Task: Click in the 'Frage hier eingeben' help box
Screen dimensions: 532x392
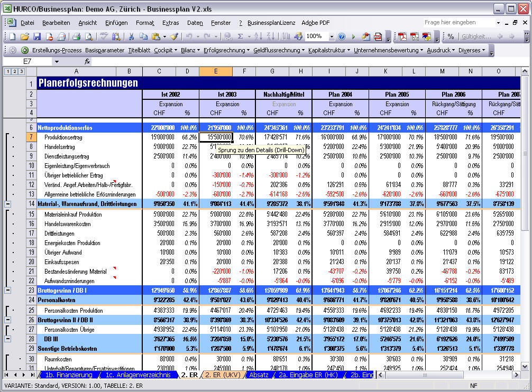Action: 459,22
